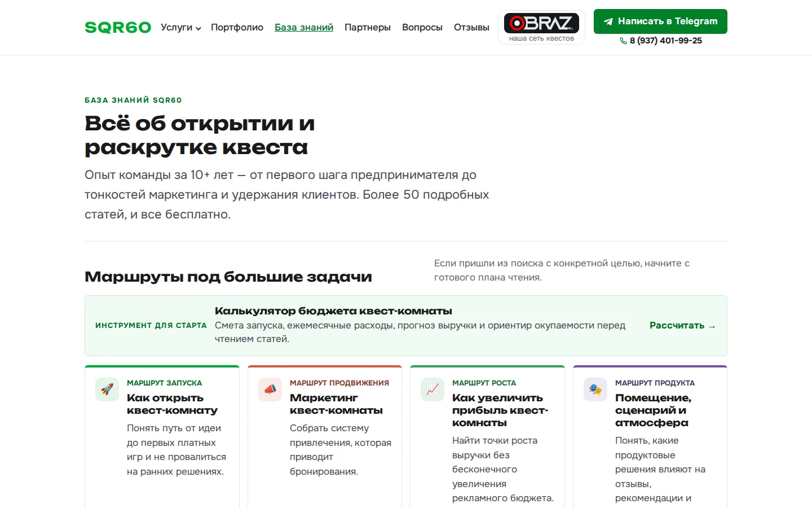Image resolution: width=812 pixels, height=508 pixels.
Task: Open the Как открыть квест-комнату card title
Action: [172, 404]
